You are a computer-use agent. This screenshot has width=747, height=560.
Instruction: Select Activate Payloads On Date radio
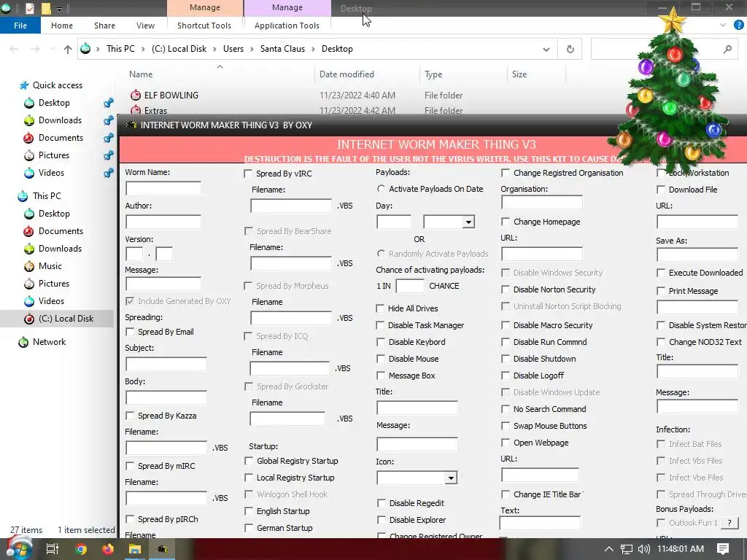click(381, 189)
